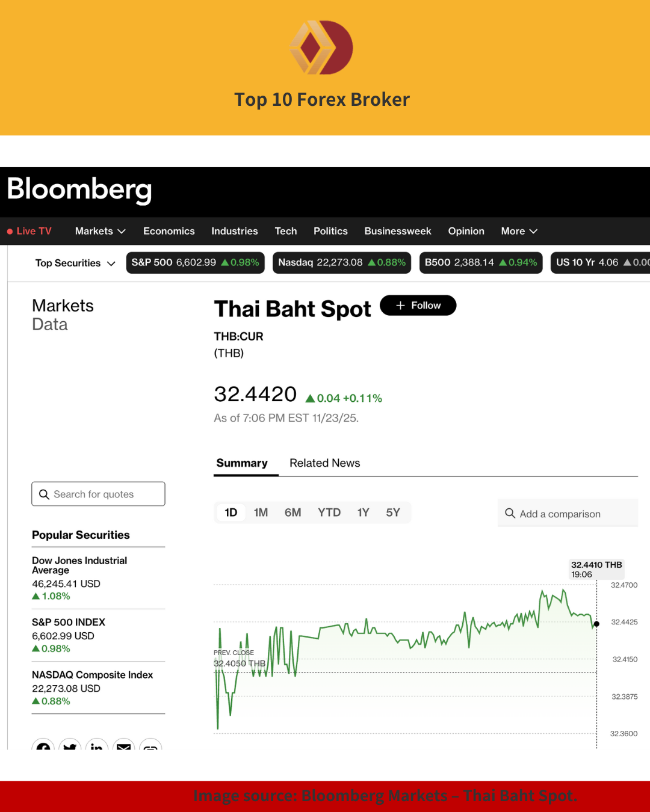Copy the page link icon
This screenshot has width=650, height=812.
coord(150,748)
